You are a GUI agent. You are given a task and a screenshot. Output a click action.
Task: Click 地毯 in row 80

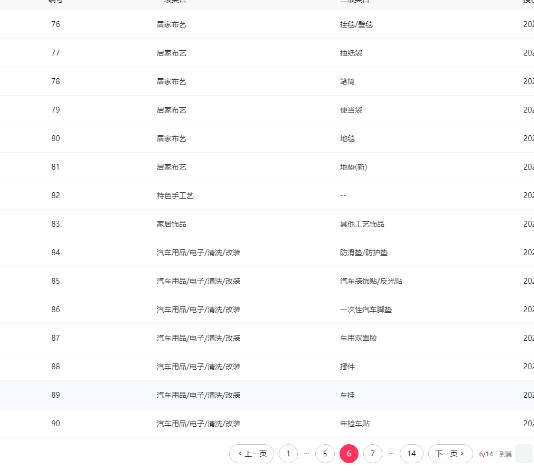[347, 139]
